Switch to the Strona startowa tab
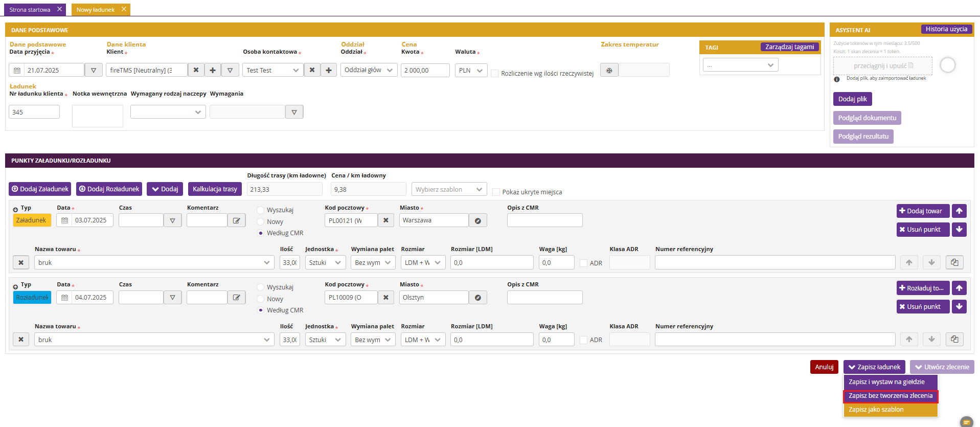Screen dimensions: 980x427 pos(30,10)
